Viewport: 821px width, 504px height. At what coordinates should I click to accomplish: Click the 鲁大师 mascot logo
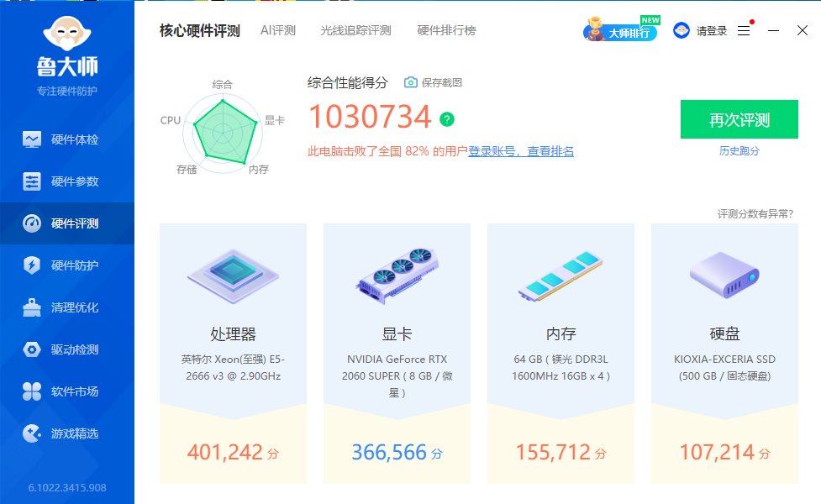click(67, 33)
